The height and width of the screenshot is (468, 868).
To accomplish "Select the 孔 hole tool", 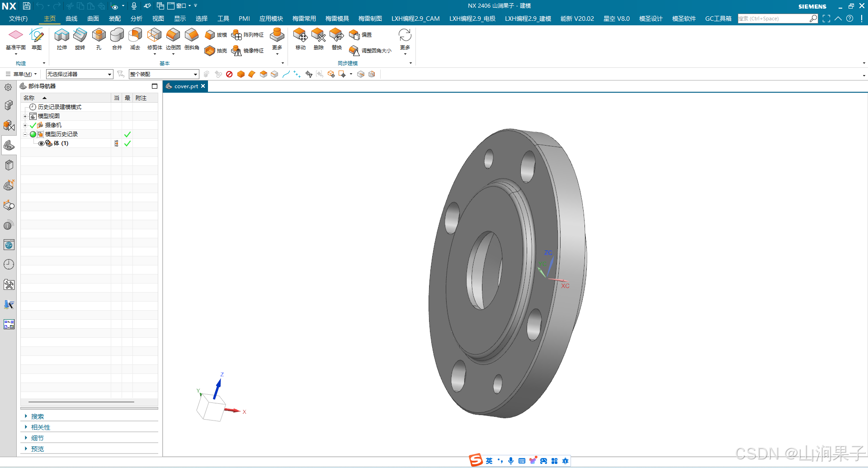I will [x=99, y=39].
